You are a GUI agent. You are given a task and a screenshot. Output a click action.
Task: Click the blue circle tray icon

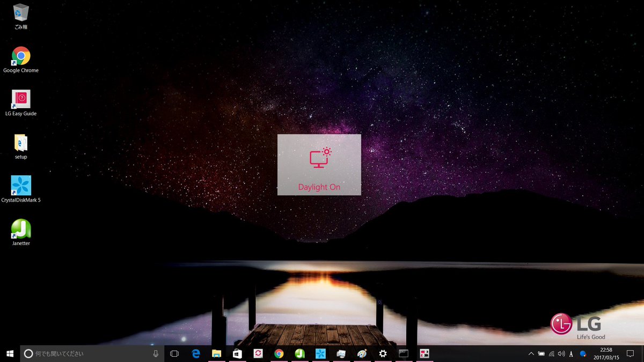[x=583, y=353]
